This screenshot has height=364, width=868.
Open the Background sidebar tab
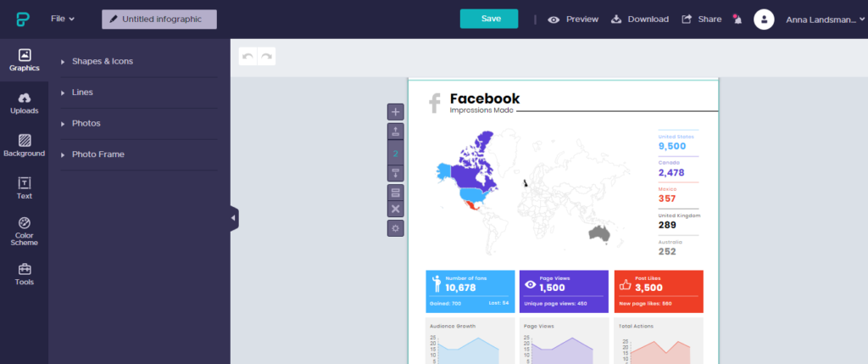[25, 146]
